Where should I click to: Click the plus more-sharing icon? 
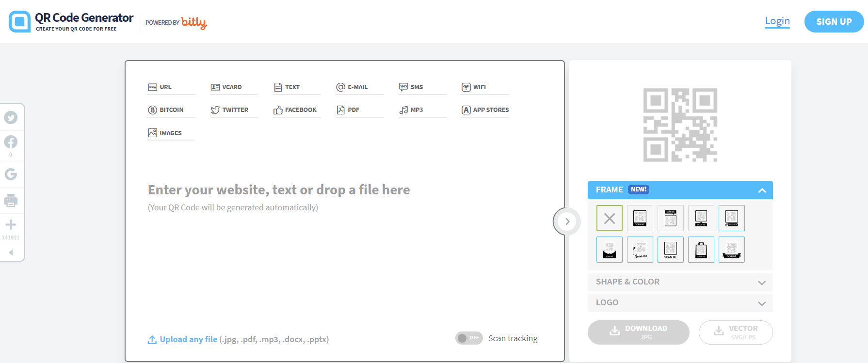click(11, 225)
